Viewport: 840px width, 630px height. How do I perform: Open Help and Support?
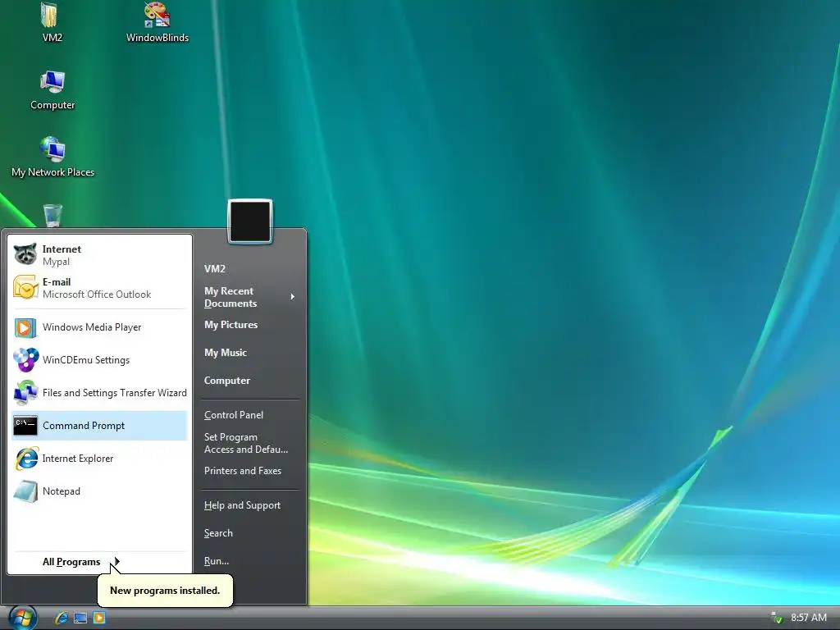pos(242,505)
